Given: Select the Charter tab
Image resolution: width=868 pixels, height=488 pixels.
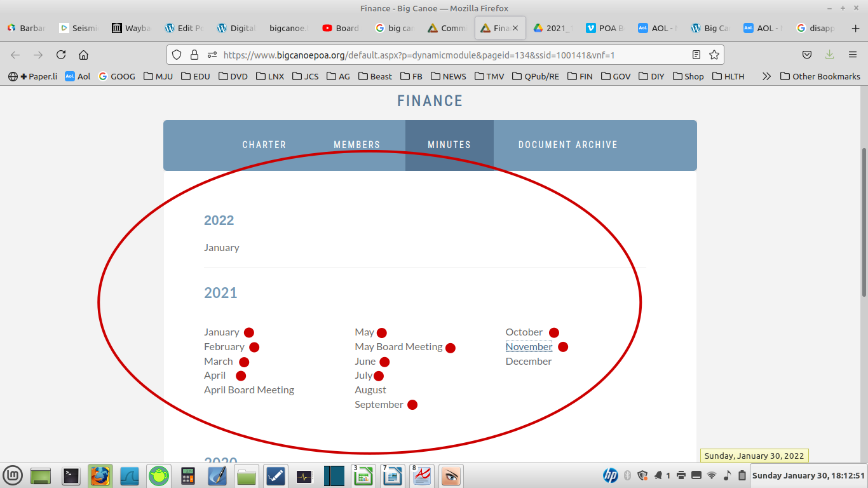Looking at the screenshot, I should point(264,145).
